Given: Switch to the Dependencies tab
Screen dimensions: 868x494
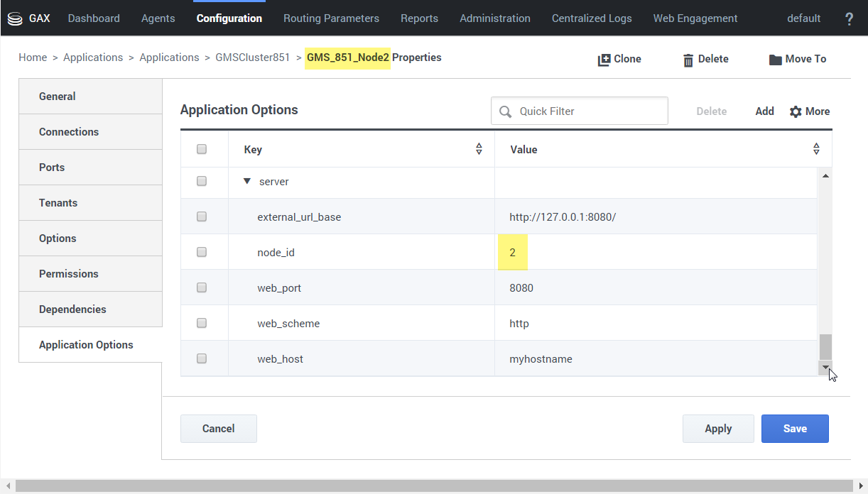Looking at the screenshot, I should coord(91,309).
